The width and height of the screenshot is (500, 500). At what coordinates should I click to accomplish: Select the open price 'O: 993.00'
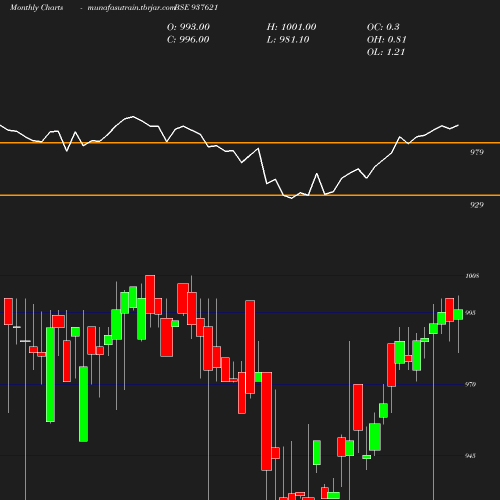pos(188,27)
